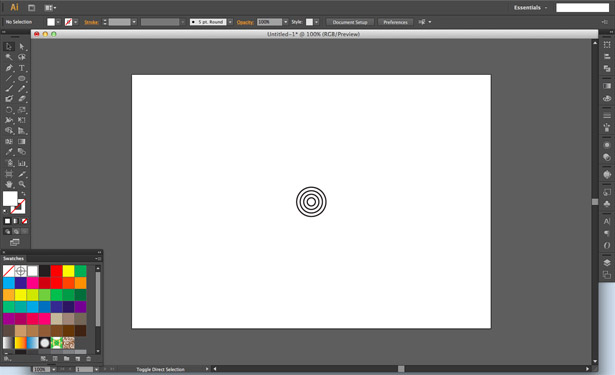Open stroke weight dropdown
Screen dimensions: 615x375
(x=134, y=22)
